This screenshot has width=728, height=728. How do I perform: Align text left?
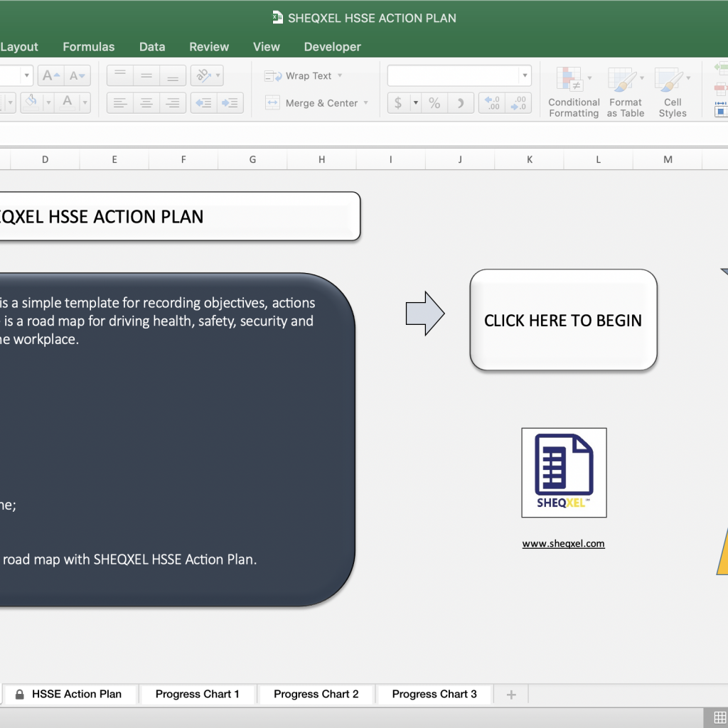pos(120,102)
